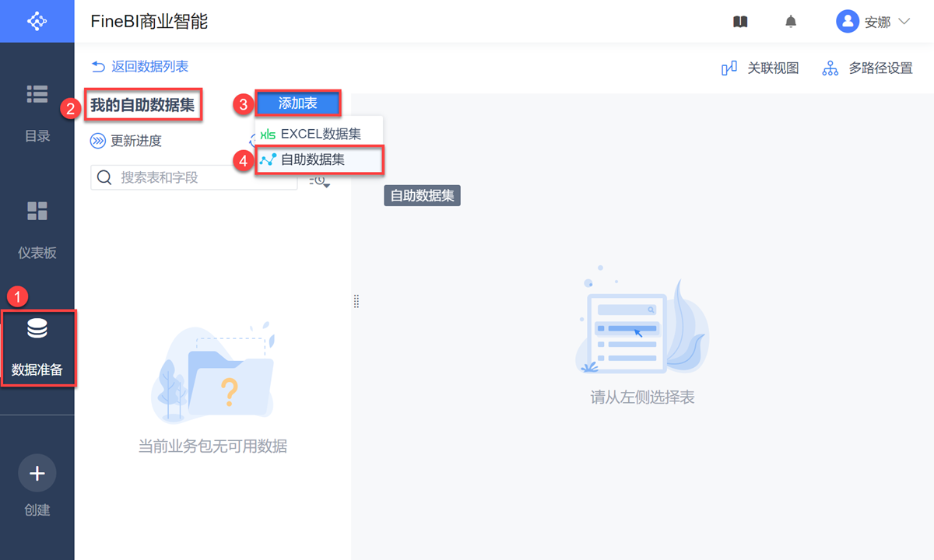
Task: Click the FineBI logo icon
Action: [x=37, y=21]
